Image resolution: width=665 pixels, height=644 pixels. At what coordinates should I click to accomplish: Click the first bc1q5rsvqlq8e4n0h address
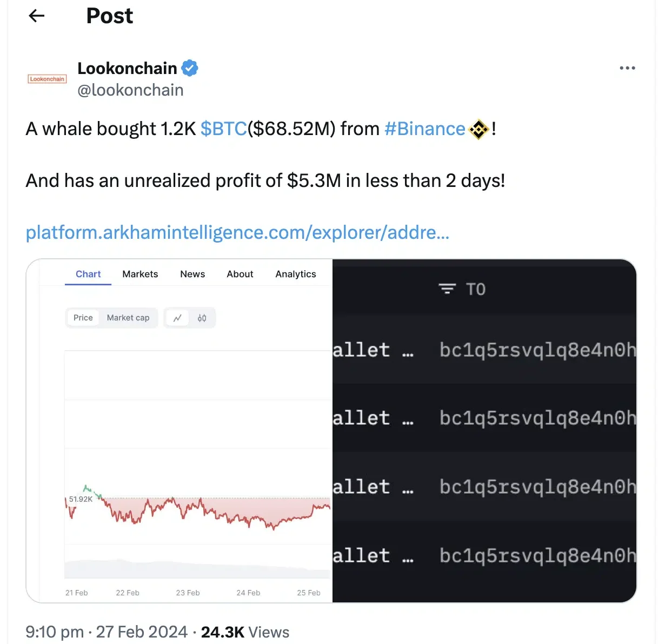(x=537, y=350)
